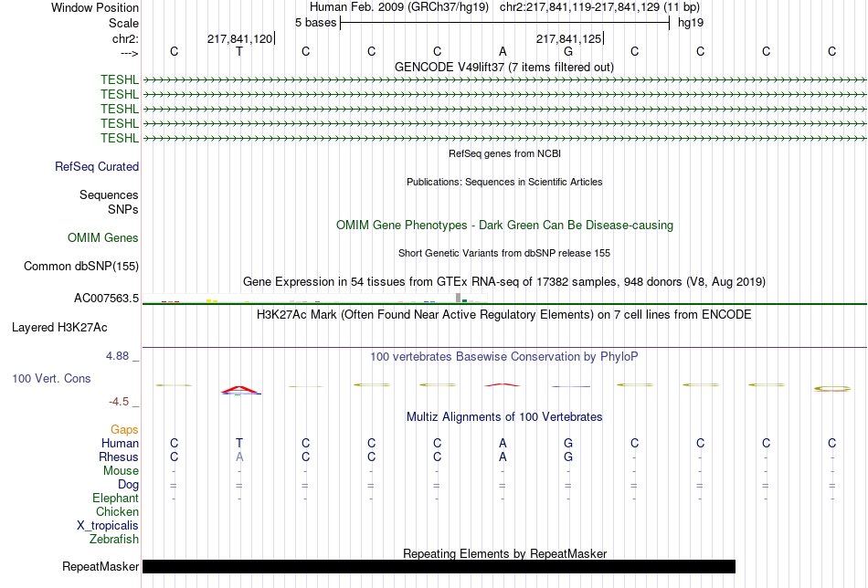Click Short Genetic Variants from dbSNP title

[x=504, y=253]
